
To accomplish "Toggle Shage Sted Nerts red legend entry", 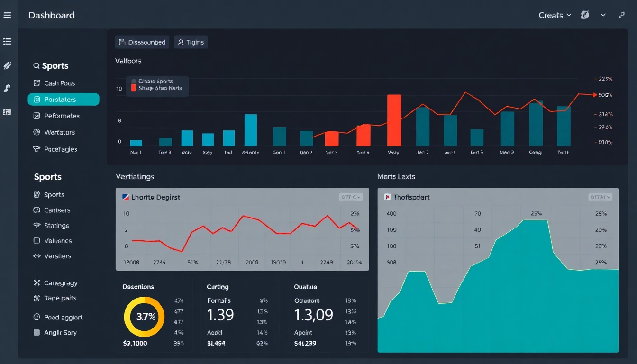I will (x=134, y=88).
